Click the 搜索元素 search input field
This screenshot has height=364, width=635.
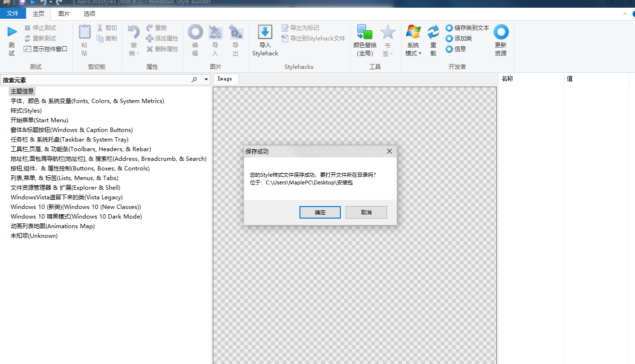click(x=96, y=80)
